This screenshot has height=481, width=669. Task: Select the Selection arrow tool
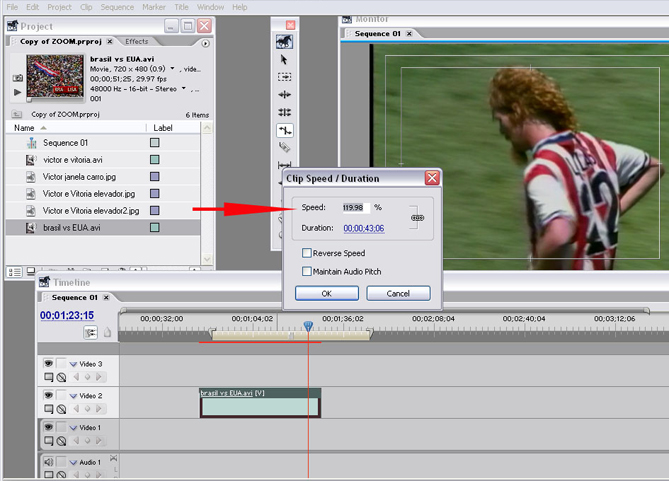[285, 59]
